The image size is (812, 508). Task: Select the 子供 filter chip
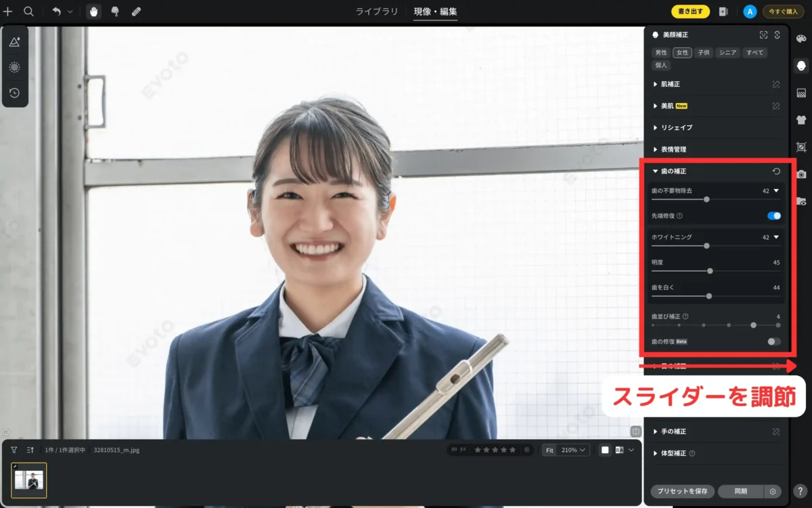[x=704, y=52]
